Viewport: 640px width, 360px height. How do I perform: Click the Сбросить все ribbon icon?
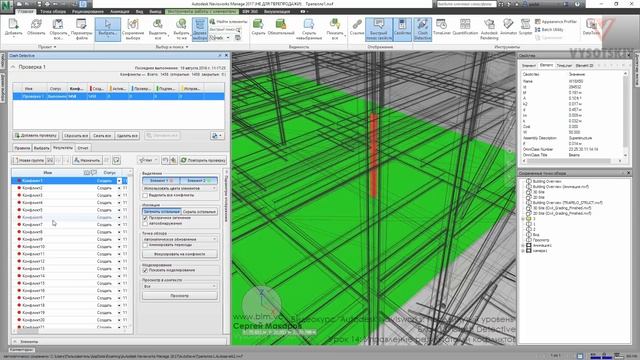(x=58, y=24)
